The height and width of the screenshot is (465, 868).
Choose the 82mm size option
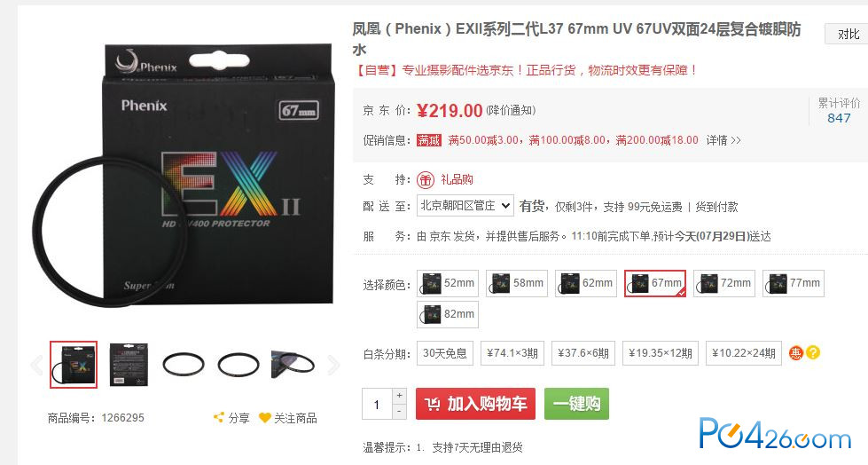pyautogui.click(x=448, y=314)
